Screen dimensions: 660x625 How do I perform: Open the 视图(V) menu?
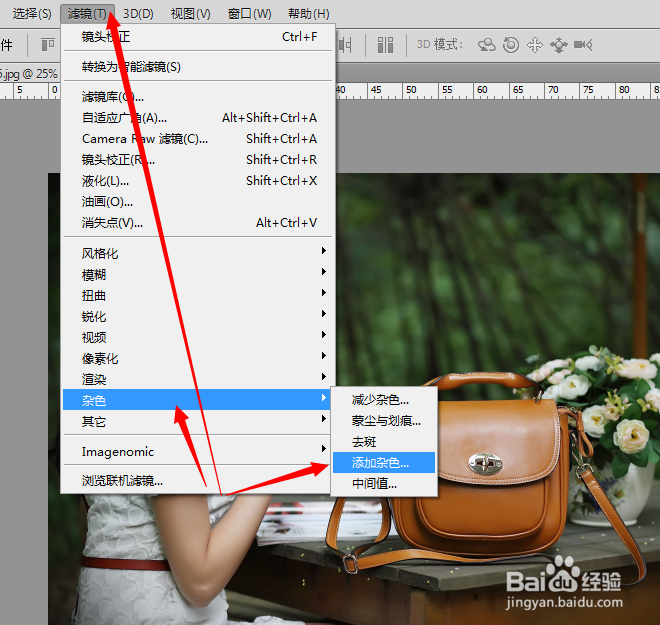pos(191,13)
